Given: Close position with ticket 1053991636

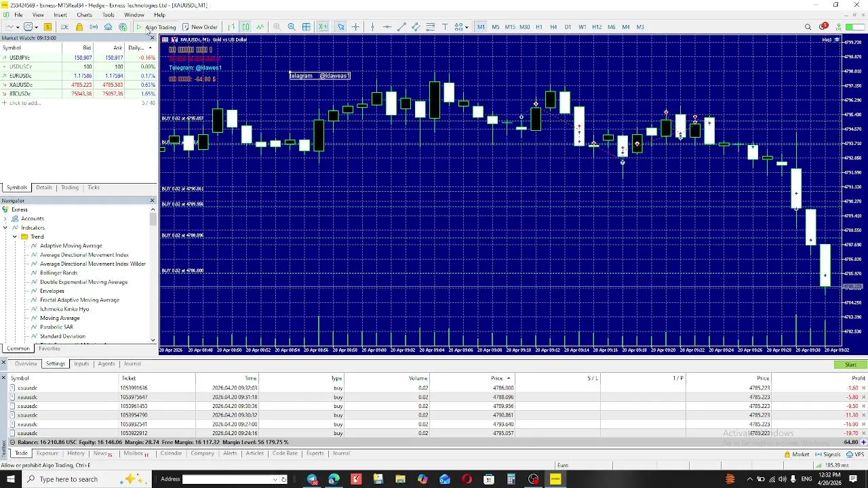Looking at the screenshot, I should (x=863, y=388).
